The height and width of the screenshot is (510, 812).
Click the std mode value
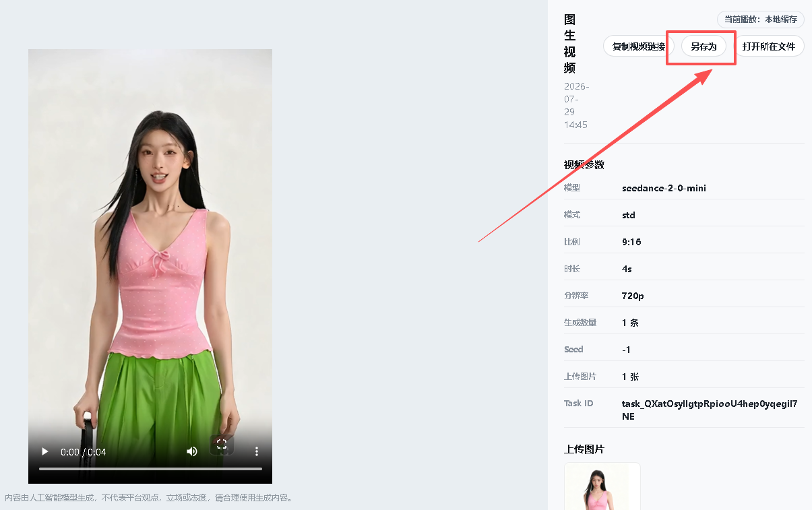tap(629, 215)
